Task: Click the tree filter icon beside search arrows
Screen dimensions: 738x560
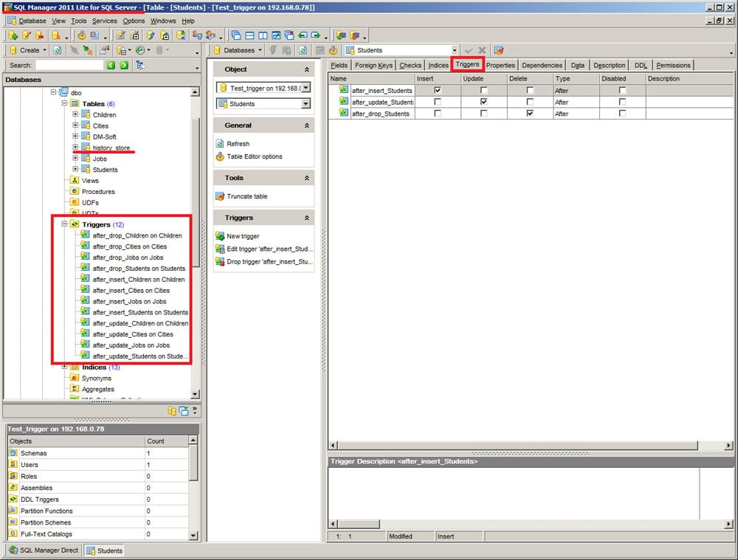Action: click(139, 65)
